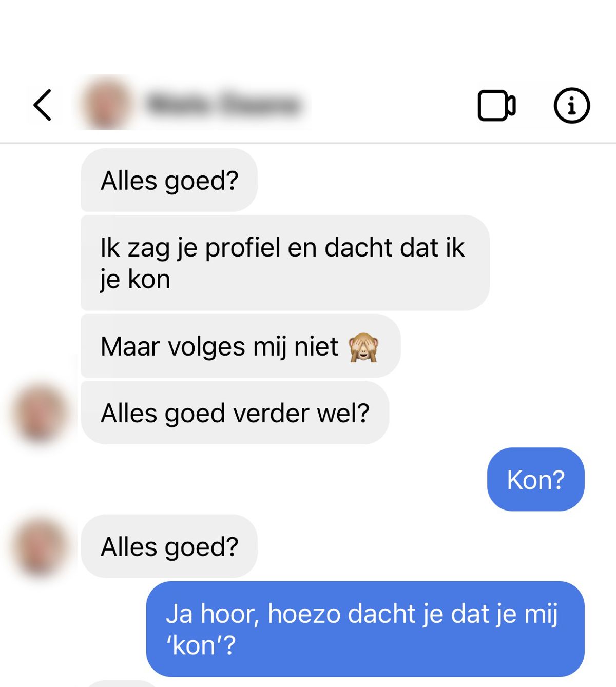This screenshot has width=616, height=687.
Task: Tap the words "je kon" on second line
Action: [x=135, y=280]
